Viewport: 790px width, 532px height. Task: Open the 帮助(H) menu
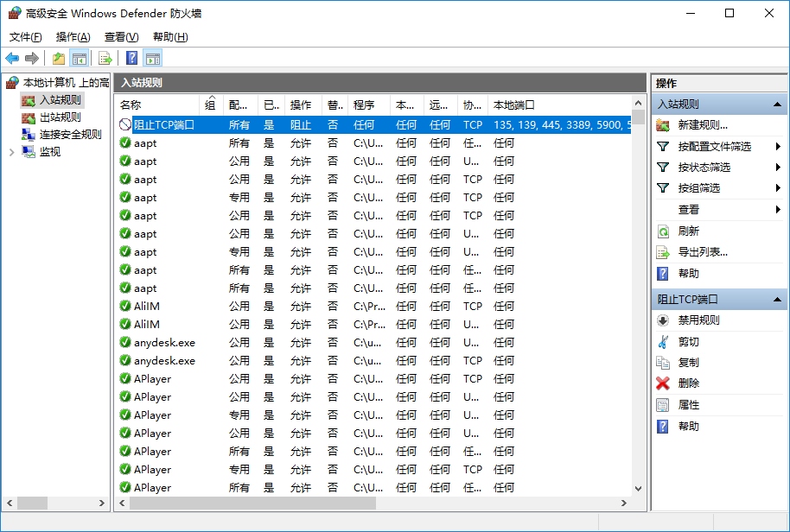click(170, 37)
